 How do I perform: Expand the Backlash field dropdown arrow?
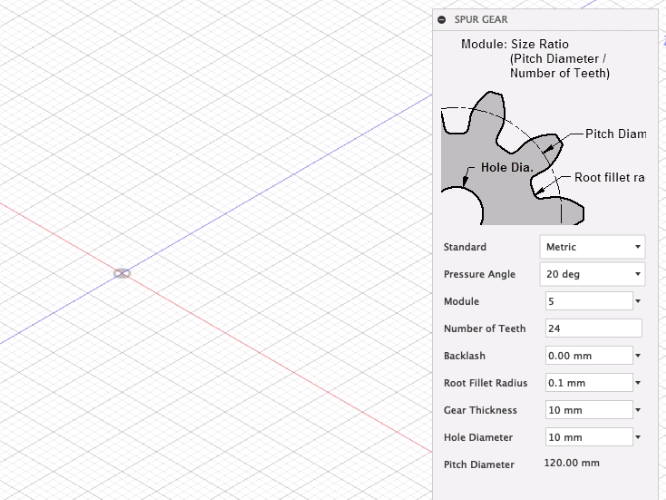638,356
